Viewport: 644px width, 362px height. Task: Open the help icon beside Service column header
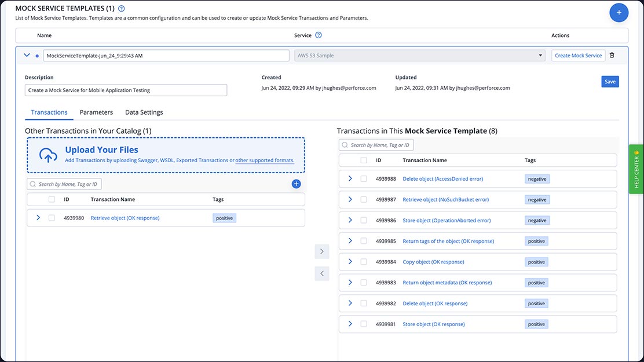(319, 35)
